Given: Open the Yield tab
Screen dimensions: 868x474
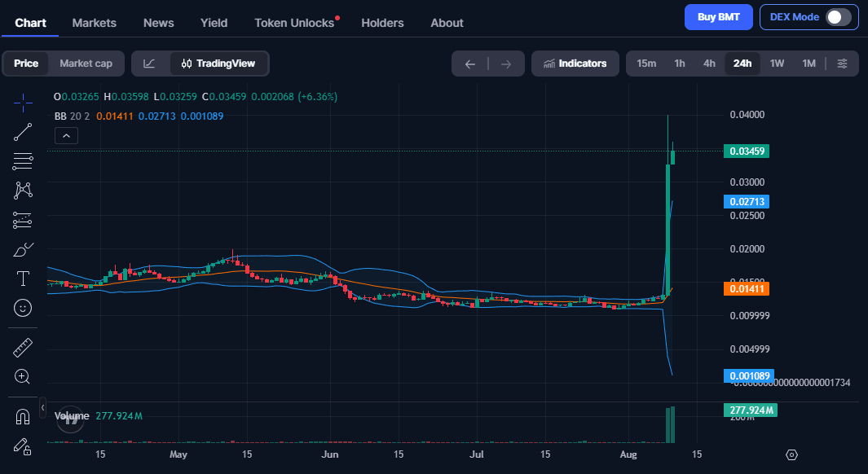Looking at the screenshot, I should pos(214,23).
